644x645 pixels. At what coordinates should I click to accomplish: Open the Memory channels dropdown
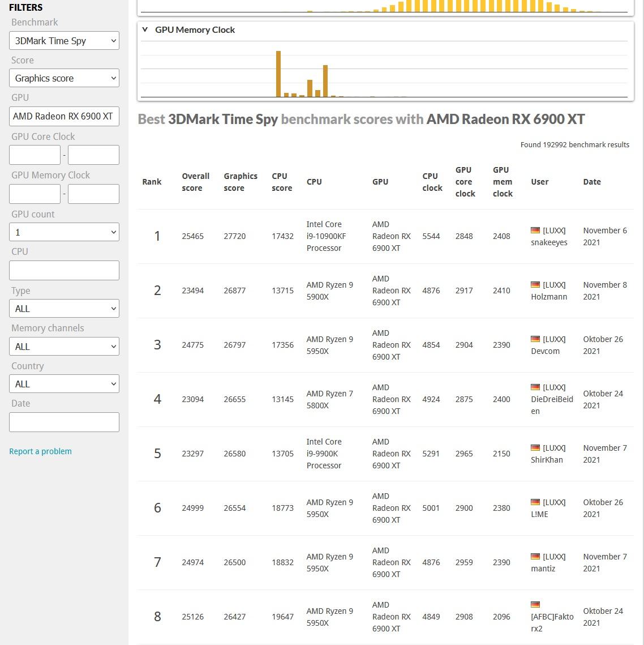(x=64, y=347)
